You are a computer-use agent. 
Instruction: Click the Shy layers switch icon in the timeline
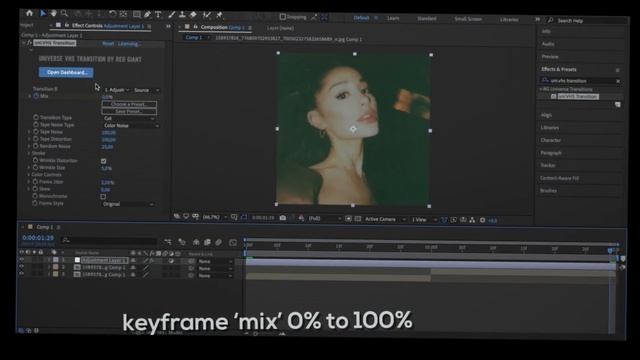[196, 242]
